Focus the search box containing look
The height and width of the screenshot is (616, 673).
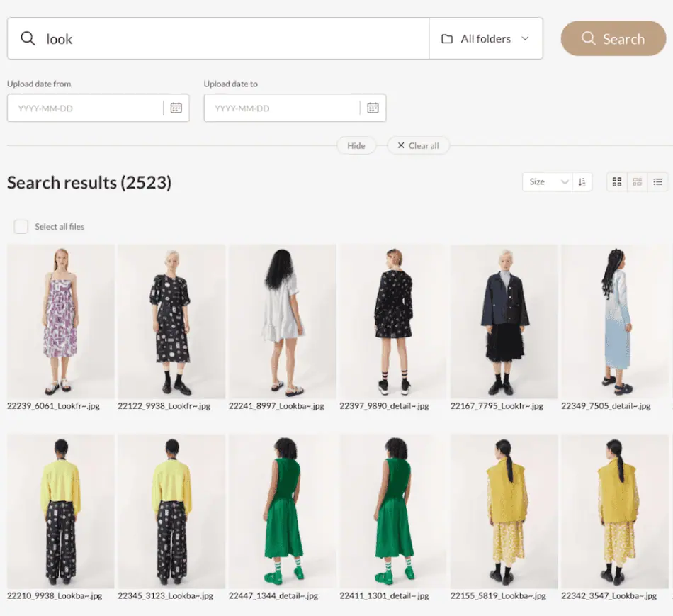click(x=218, y=39)
